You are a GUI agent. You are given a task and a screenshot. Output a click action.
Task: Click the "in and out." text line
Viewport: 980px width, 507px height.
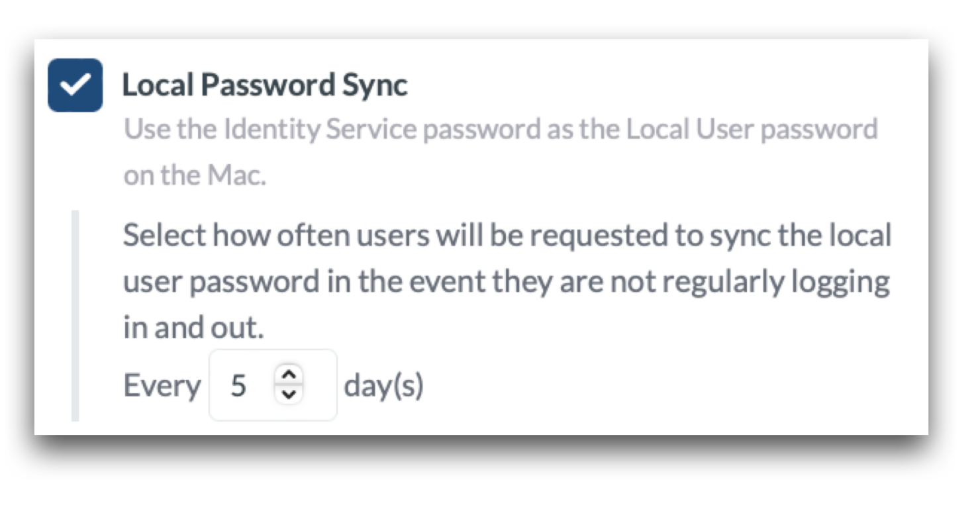click(193, 328)
